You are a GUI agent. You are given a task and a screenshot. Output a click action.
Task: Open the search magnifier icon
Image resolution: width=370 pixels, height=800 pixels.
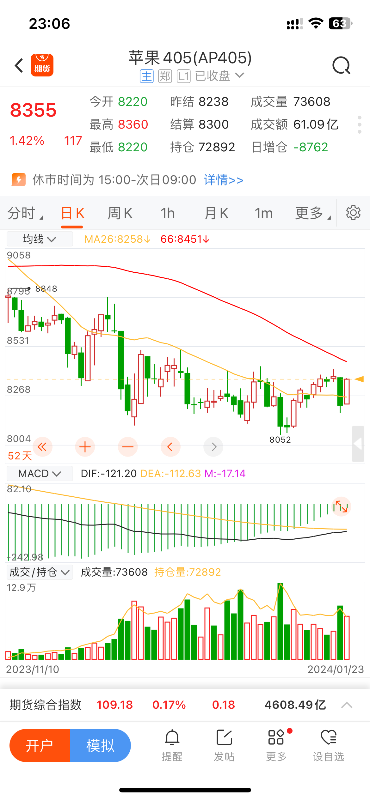[x=341, y=66]
